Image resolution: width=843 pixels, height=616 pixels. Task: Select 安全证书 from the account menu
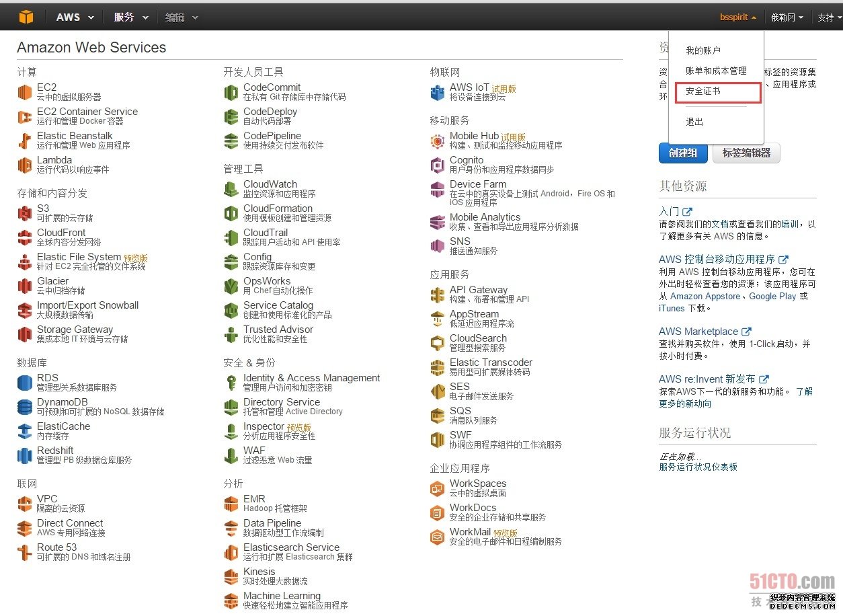tap(703, 91)
